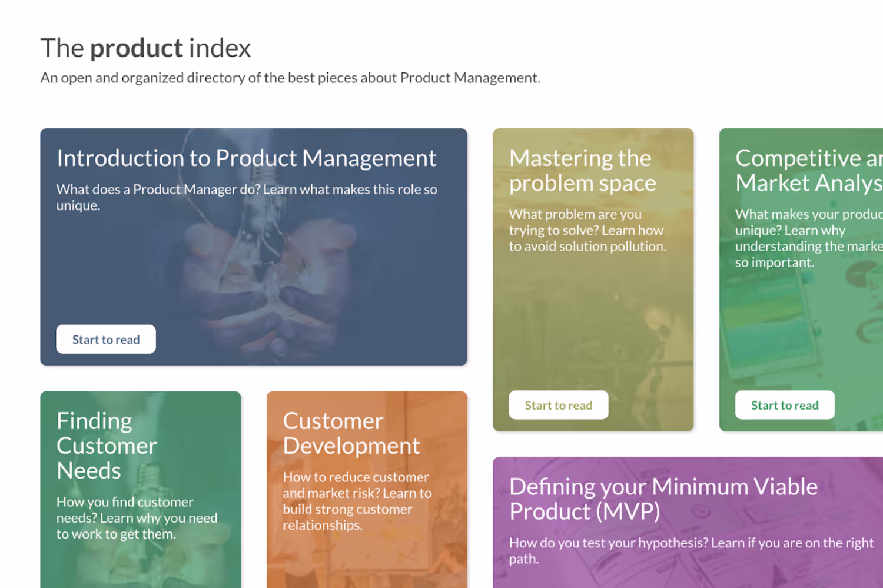
Task: Click the 'What makes your product unique?' description
Action: (x=808, y=238)
